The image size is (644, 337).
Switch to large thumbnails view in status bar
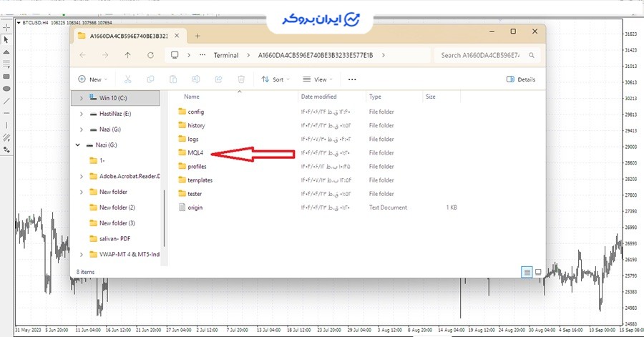[538, 272]
